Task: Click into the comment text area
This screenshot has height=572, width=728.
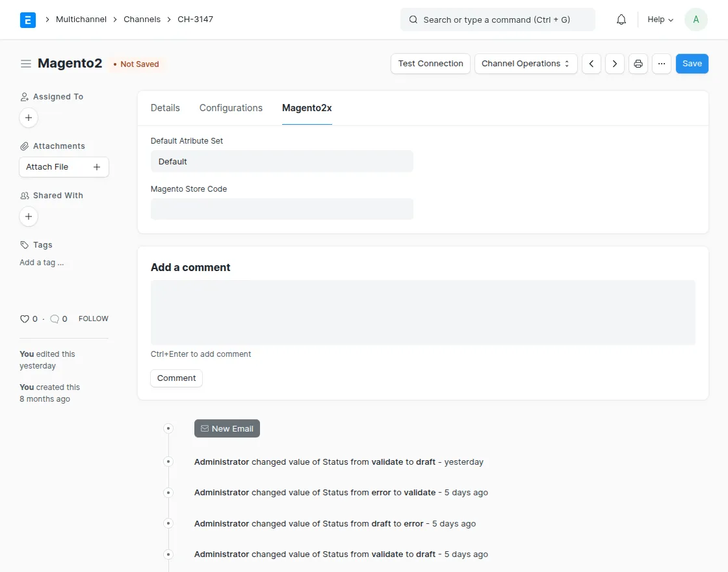Action: (x=423, y=313)
